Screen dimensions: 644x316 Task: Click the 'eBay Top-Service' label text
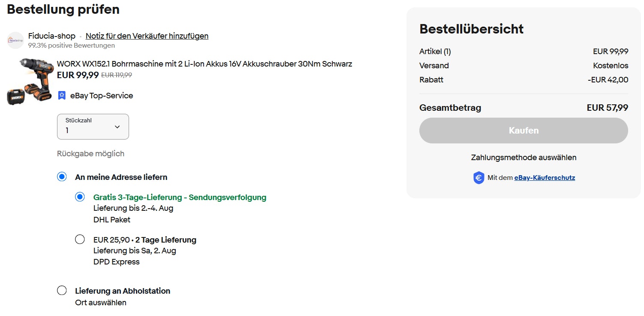(102, 96)
